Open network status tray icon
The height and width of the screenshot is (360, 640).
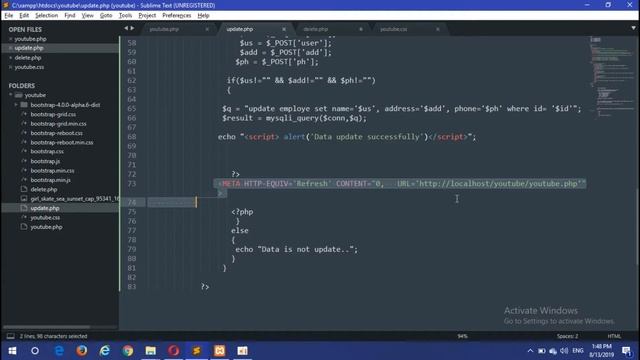click(x=553, y=351)
